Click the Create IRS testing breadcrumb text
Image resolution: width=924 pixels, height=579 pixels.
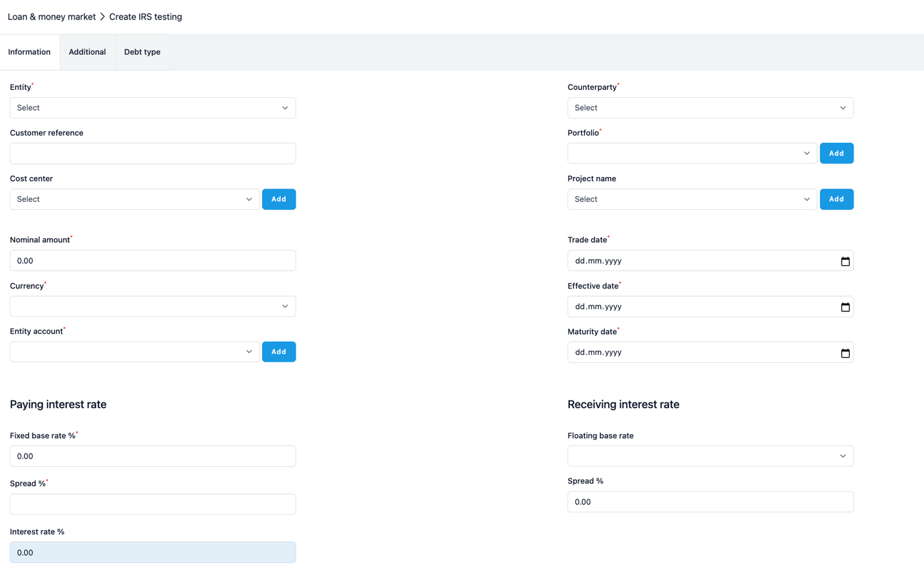click(146, 17)
